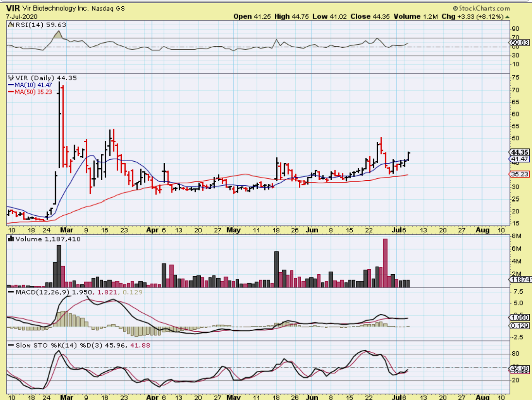The height and width of the screenshot is (400, 532).
Task: Click the 45.96 stochastic value tag
Action: 519,369
